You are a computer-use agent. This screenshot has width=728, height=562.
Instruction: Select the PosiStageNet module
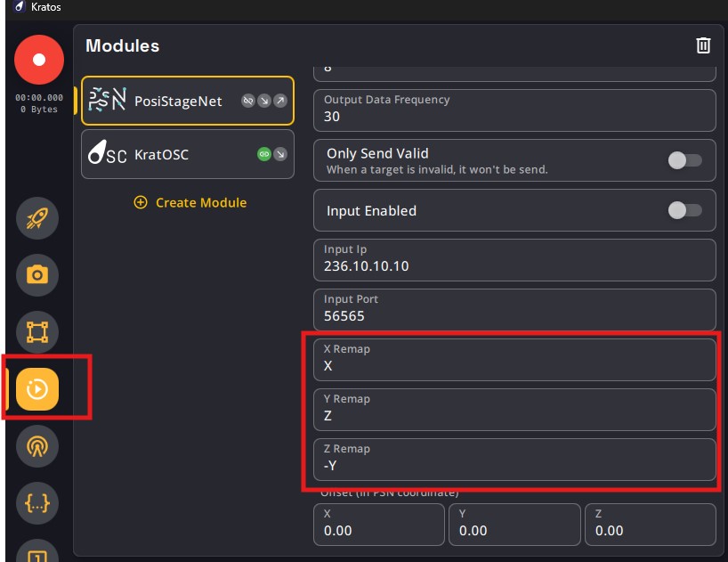pyautogui.click(x=188, y=101)
